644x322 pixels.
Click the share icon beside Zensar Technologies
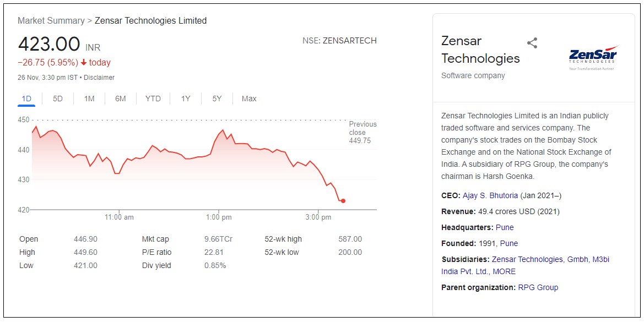(532, 43)
